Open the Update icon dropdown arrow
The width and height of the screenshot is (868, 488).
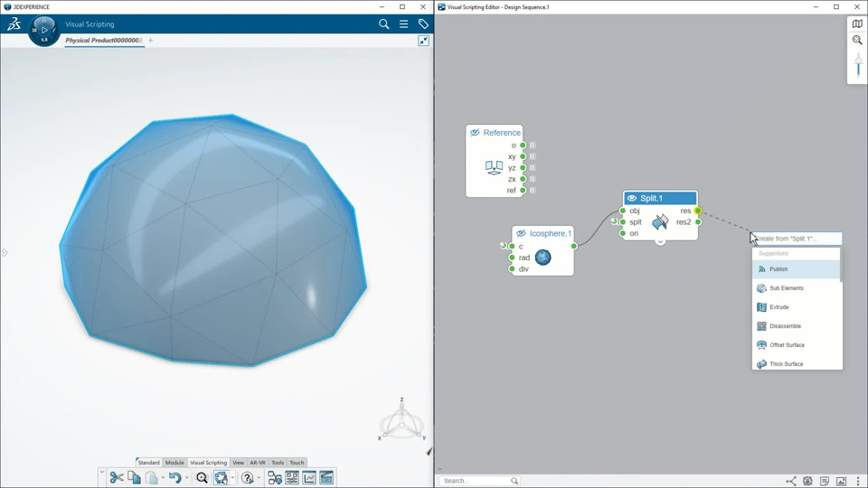click(x=232, y=478)
